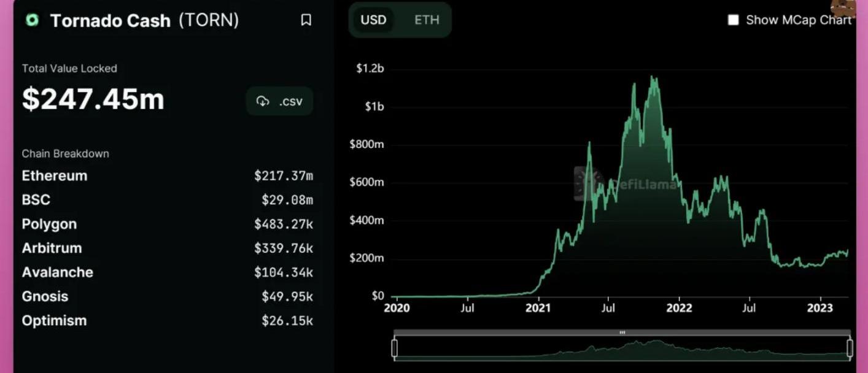Bookmark the Tornado Cash protocol
Screen dimensions: 868x373
point(306,20)
